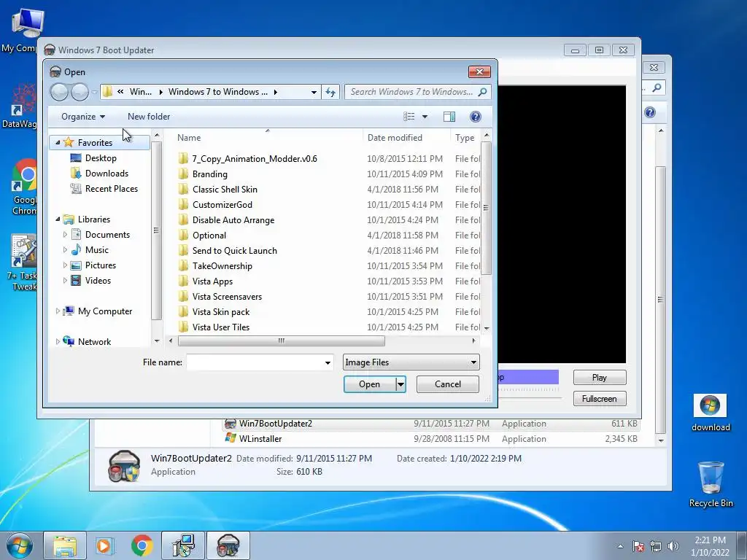The image size is (747, 560).
Task: Expand My Computer node
Action: 58,311
